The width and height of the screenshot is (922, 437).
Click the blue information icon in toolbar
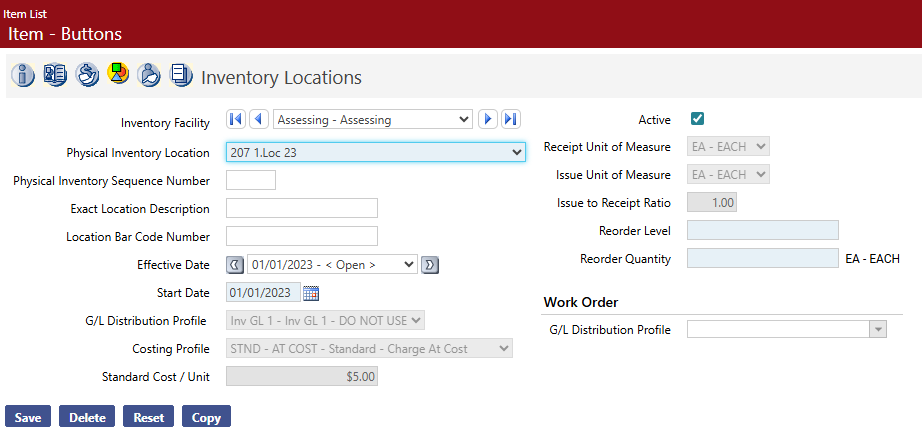pos(23,75)
